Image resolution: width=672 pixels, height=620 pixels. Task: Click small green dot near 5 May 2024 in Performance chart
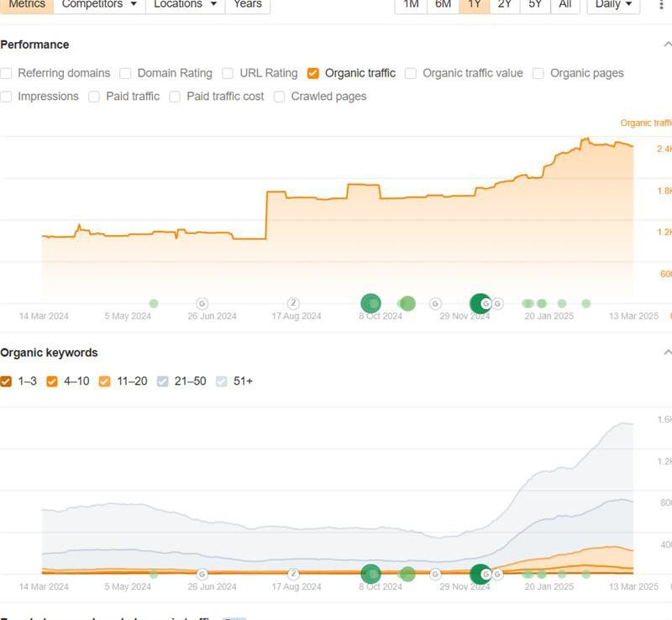(154, 303)
